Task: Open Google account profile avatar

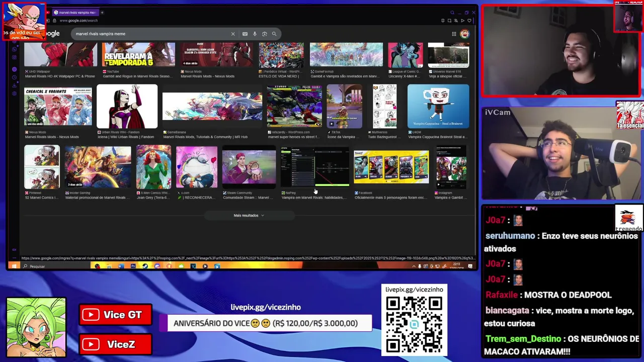Action: (464, 34)
